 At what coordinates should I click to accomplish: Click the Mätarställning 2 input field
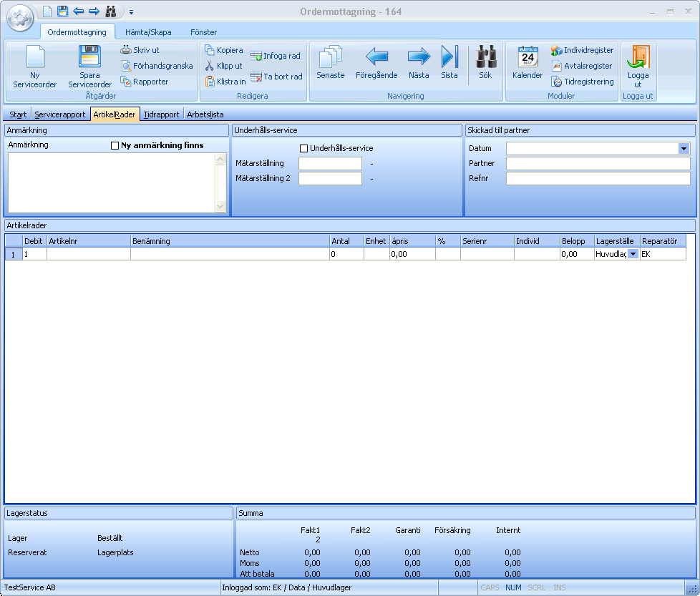pos(330,178)
